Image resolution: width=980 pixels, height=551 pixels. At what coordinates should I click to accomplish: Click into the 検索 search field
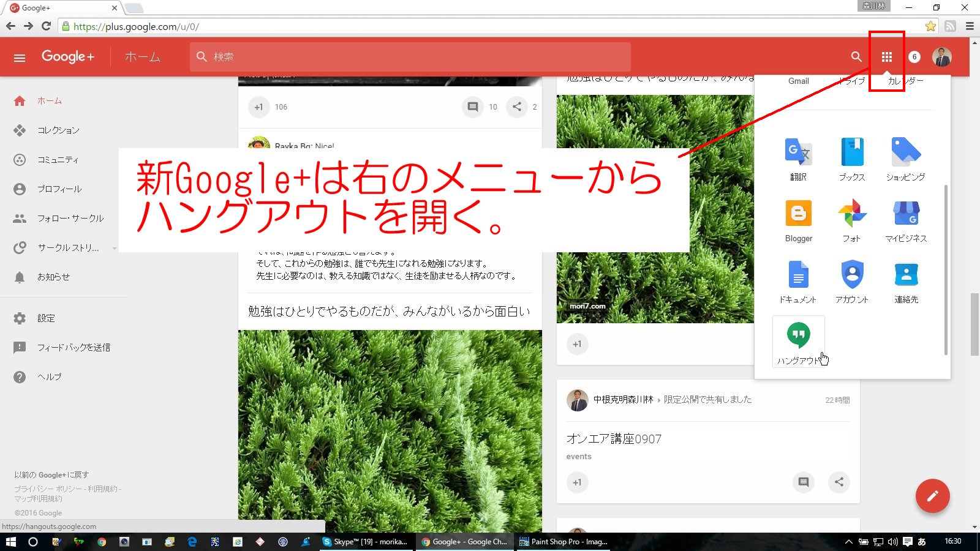[410, 57]
